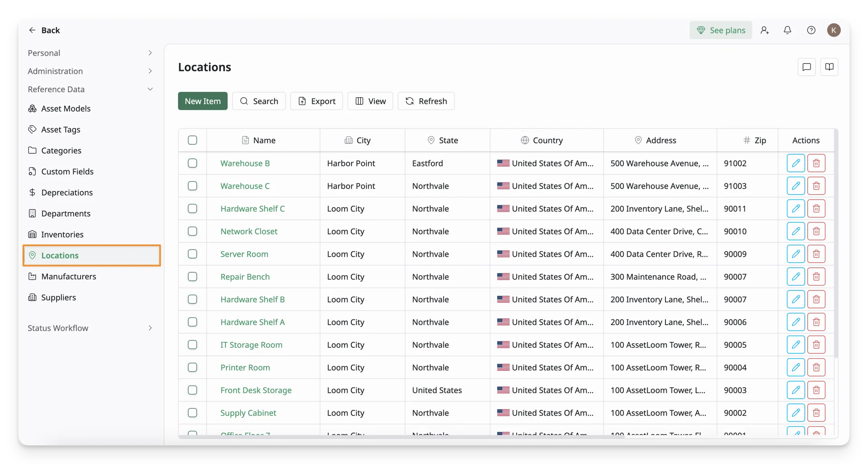Check the Printer Room row checkbox

pos(193,367)
